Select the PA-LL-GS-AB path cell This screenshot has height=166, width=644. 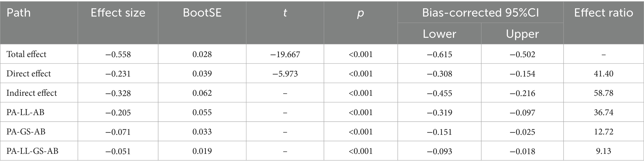[32, 151]
